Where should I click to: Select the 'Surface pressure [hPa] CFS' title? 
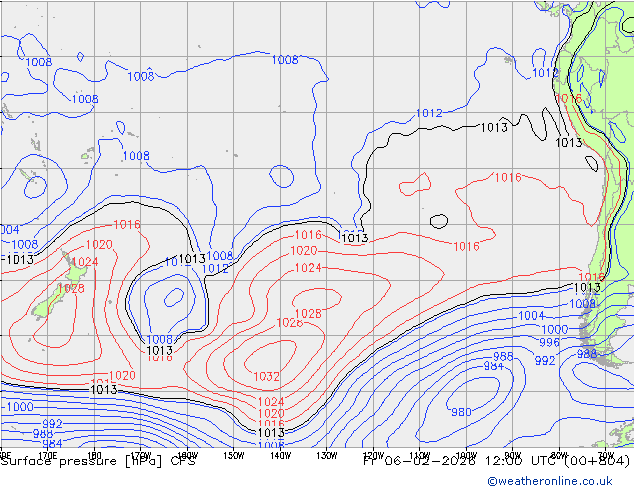(x=98, y=461)
